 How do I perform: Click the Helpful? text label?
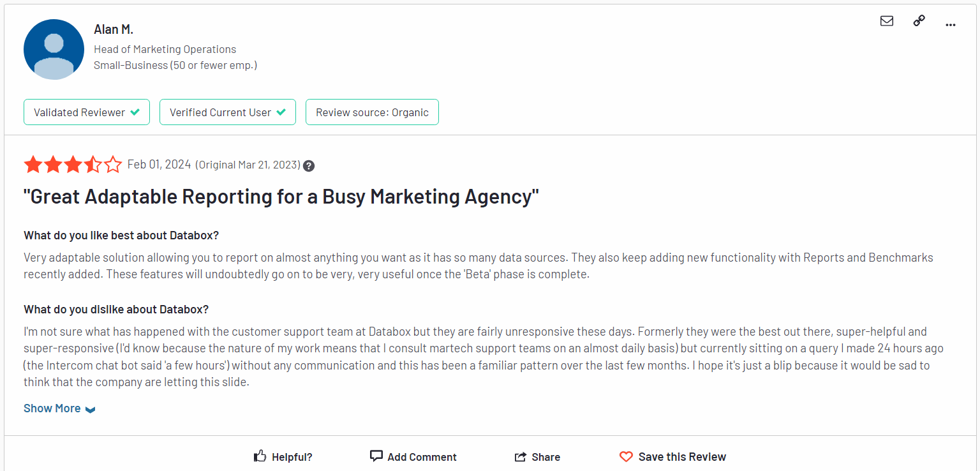(x=292, y=457)
